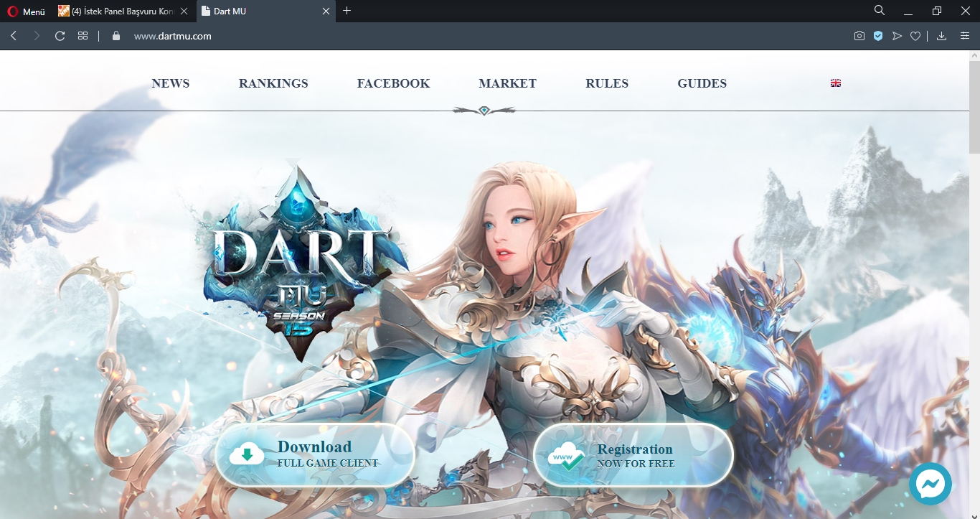Click the search tabs magnifier icon

point(880,11)
